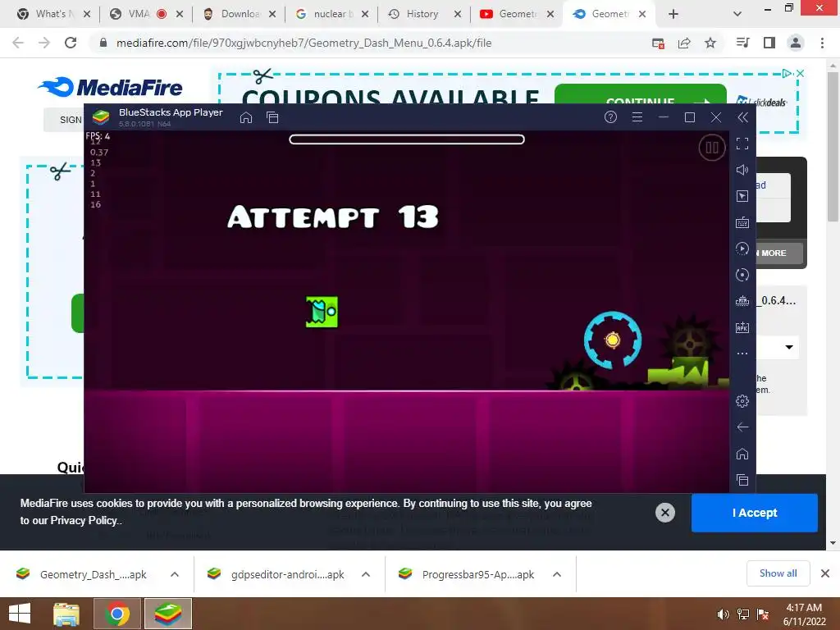Click BlueStacks sidebar home icon
This screenshot has width=840, height=630.
point(742,454)
